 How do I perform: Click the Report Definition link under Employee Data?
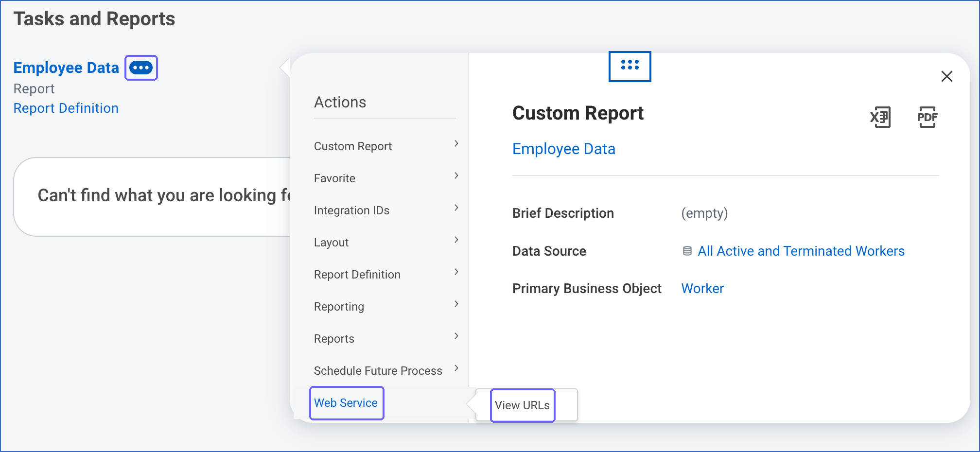(66, 108)
